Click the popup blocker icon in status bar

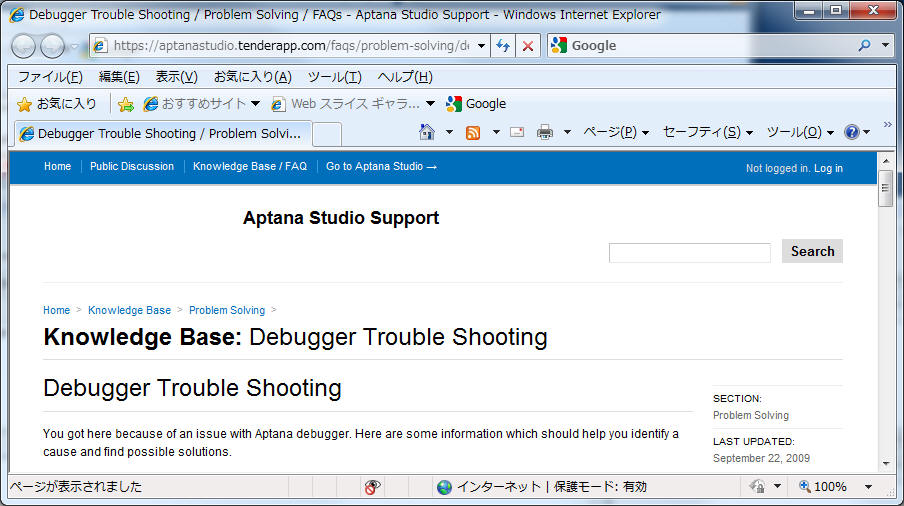pyautogui.click(x=372, y=487)
